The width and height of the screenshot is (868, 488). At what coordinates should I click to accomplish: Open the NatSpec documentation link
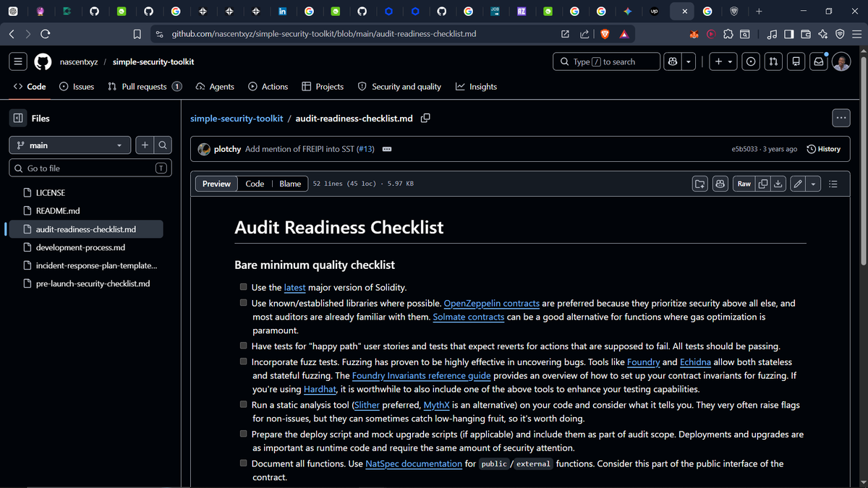pyautogui.click(x=414, y=463)
